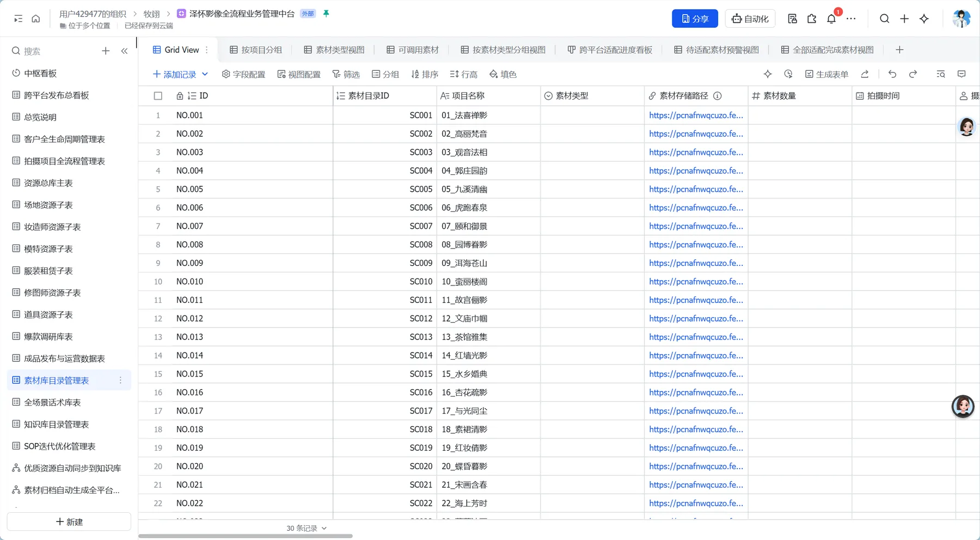Viewport: 980px width, 540px height.
Task: Collapse the left navigation sidebar toggle
Action: click(x=18, y=19)
